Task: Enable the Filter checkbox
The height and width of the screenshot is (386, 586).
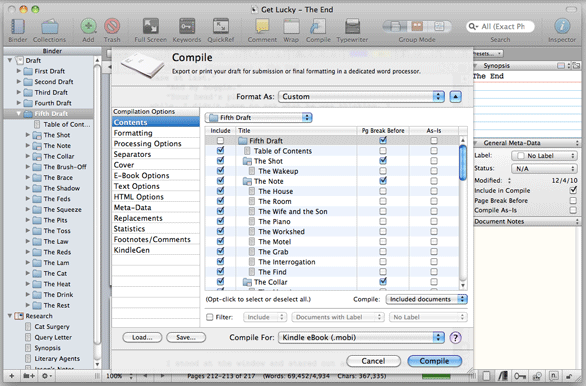Action: coord(210,317)
